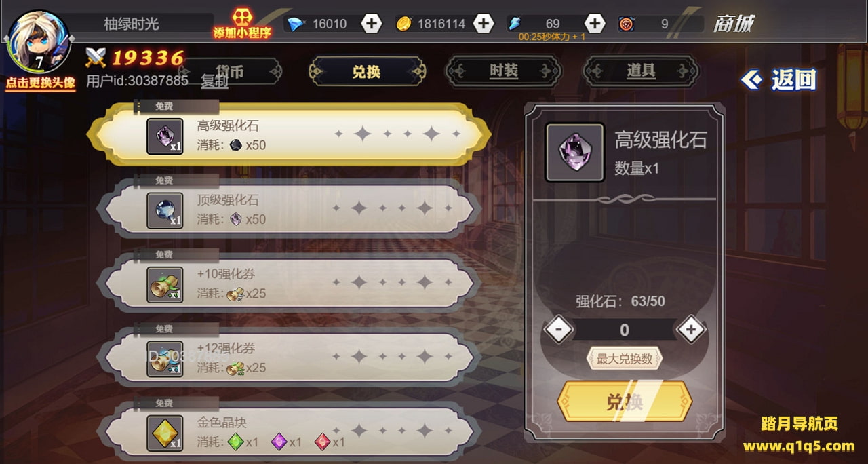Copy user id with 复制 link

point(214,81)
